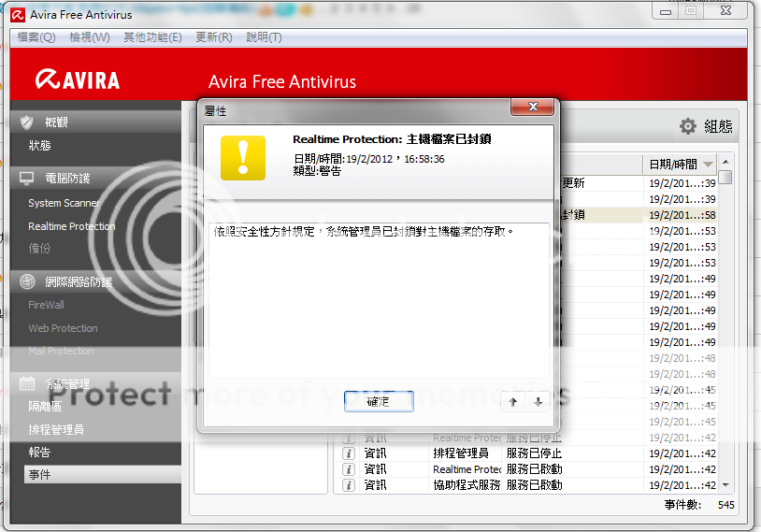This screenshot has width=761, height=532.
Task: Open the 檢視(W) menu
Action: [90, 37]
